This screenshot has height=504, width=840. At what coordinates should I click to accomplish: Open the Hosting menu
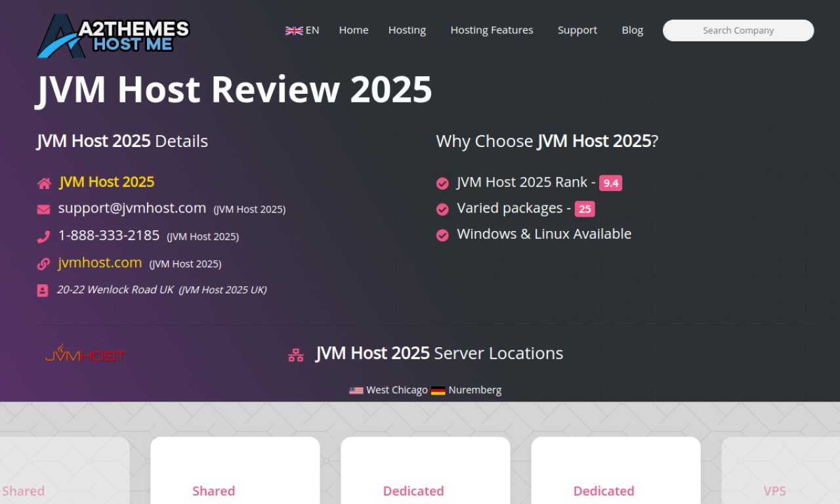(x=407, y=30)
